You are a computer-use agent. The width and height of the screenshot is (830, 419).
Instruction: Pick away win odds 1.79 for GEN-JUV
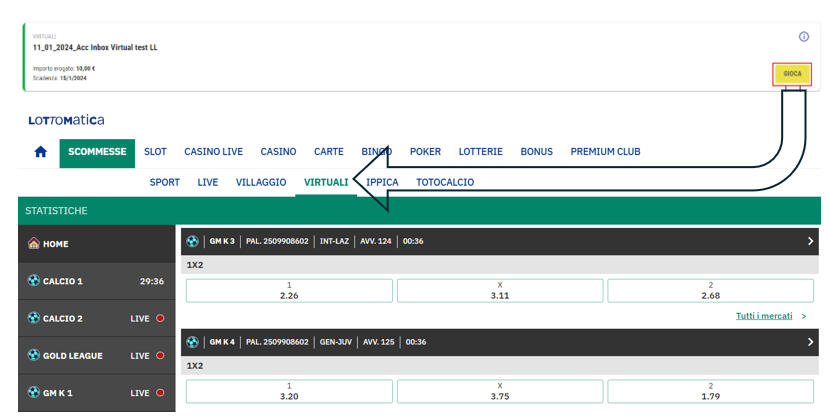click(710, 391)
